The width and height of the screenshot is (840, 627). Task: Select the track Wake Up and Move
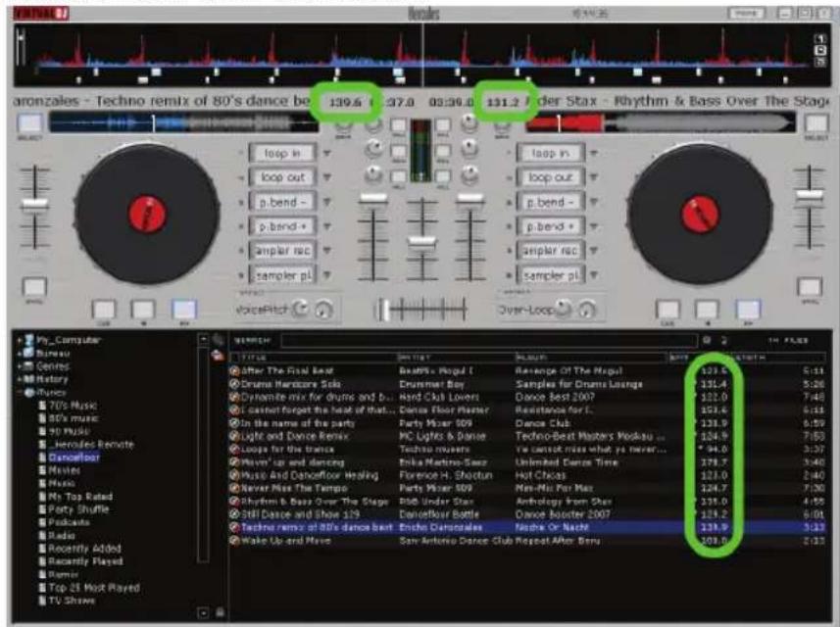point(527,541)
